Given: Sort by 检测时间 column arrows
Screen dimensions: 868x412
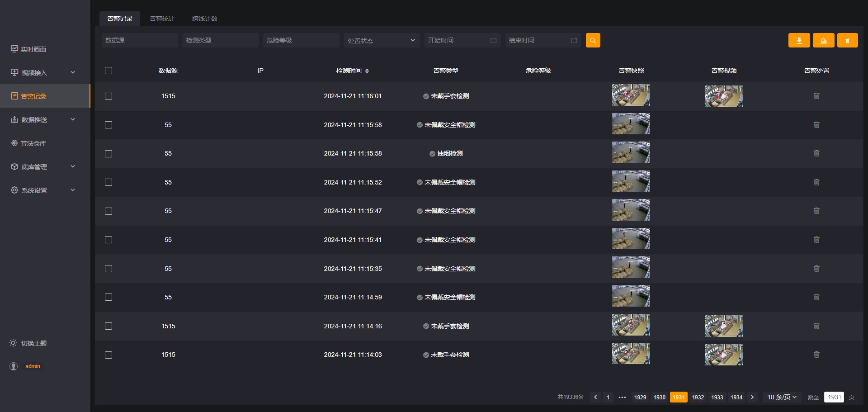Looking at the screenshot, I should [367, 71].
